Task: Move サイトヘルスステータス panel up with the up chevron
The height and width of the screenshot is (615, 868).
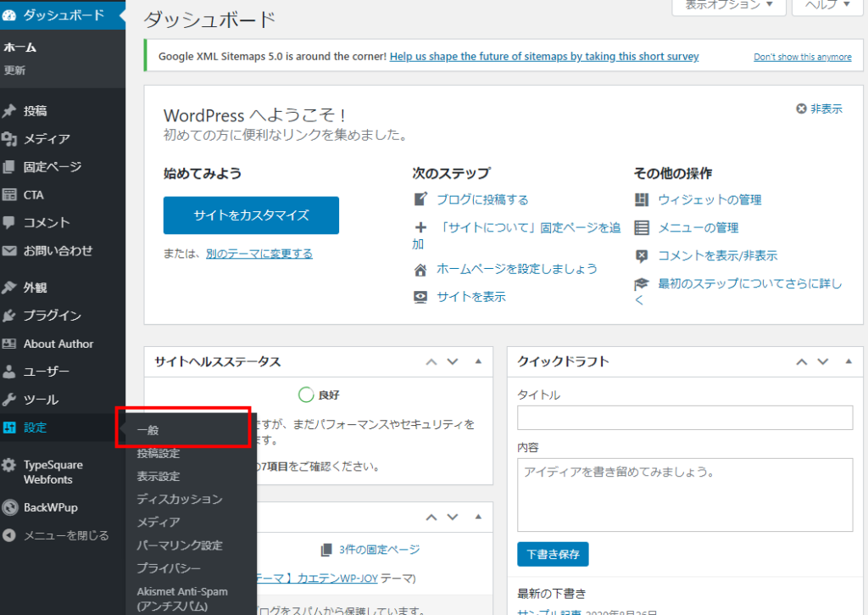Action: [431, 362]
